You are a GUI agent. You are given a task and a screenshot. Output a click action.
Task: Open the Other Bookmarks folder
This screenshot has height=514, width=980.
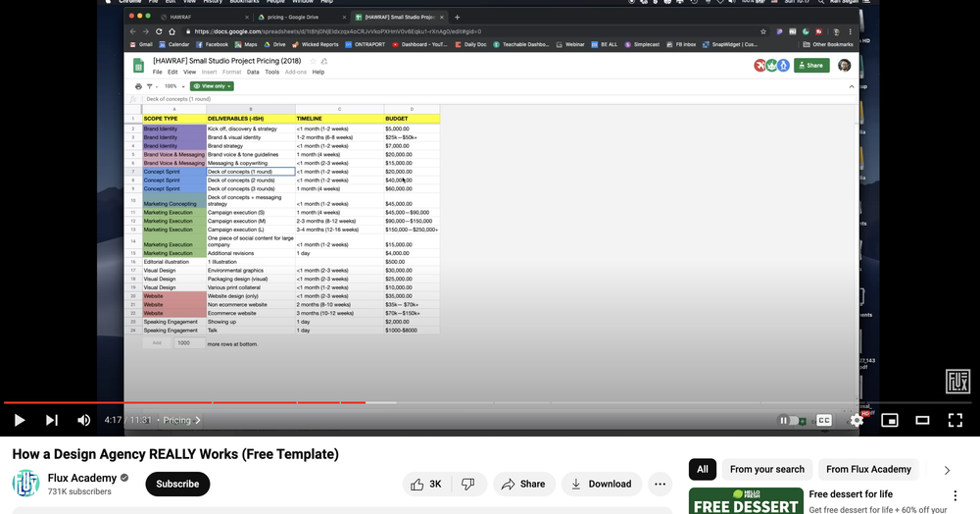(827, 44)
